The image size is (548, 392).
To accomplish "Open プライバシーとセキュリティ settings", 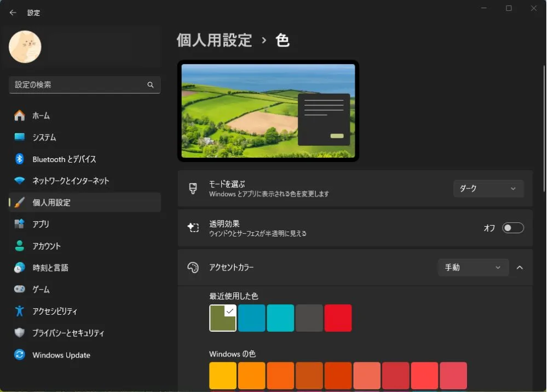I will [x=84, y=333].
